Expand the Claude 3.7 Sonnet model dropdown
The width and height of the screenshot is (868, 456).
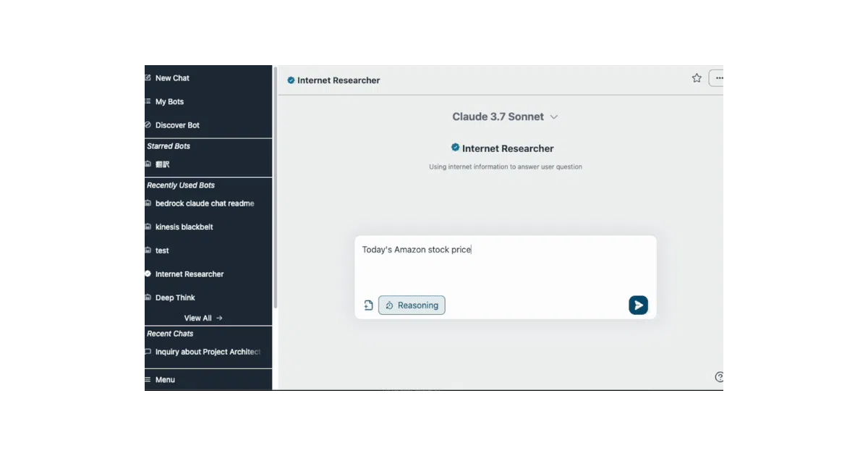(505, 117)
